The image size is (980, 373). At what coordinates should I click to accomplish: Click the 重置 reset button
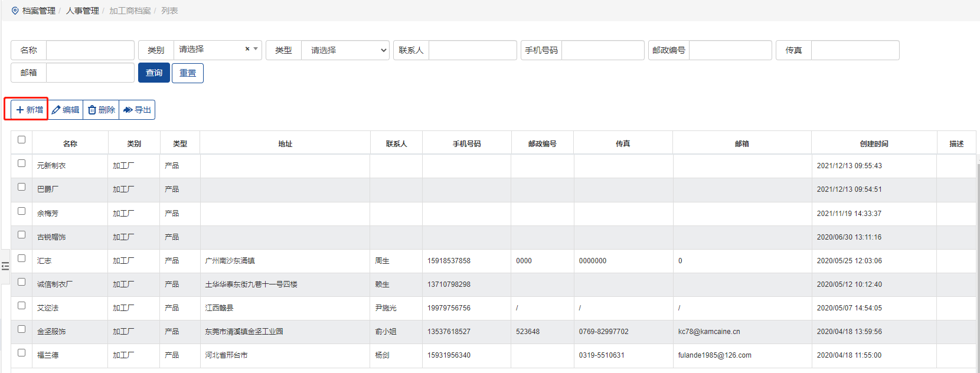188,73
